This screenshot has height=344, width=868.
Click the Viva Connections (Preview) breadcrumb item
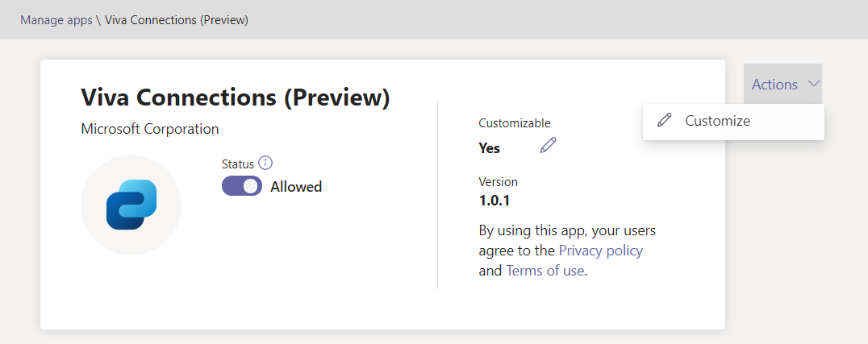177,19
